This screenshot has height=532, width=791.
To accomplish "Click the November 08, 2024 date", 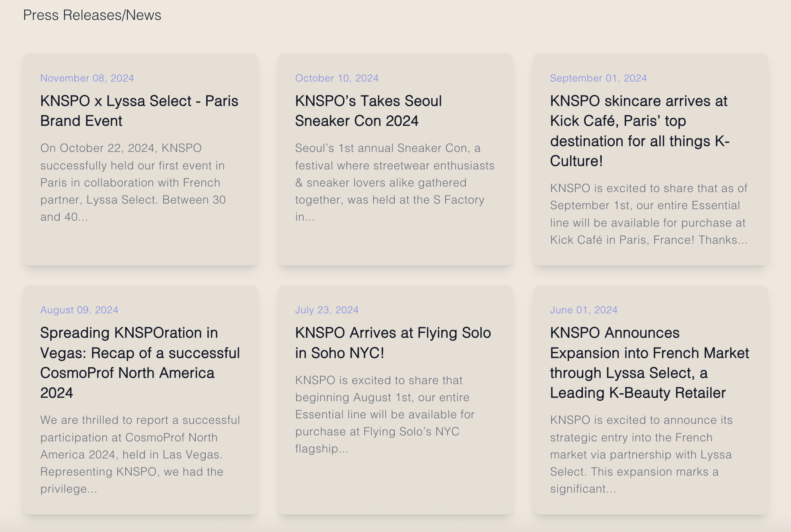I will pos(87,78).
